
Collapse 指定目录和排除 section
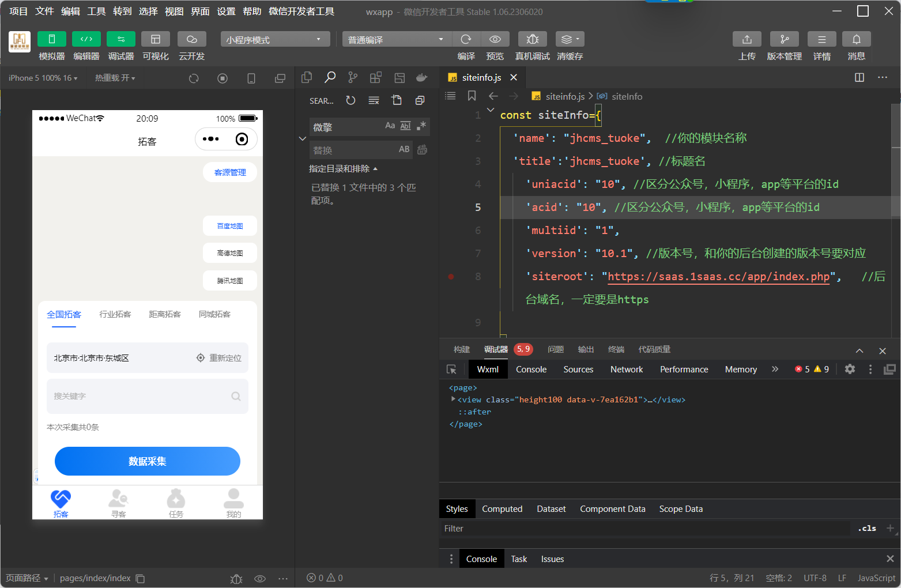pyautogui.click(x=343, y=169)
